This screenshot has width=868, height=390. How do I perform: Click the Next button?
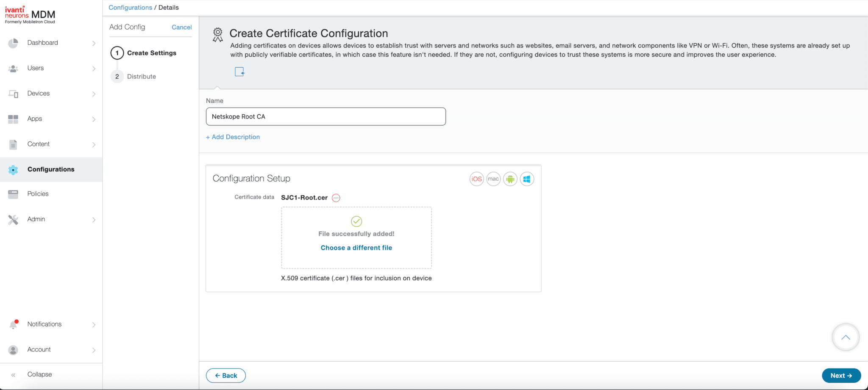841,375
